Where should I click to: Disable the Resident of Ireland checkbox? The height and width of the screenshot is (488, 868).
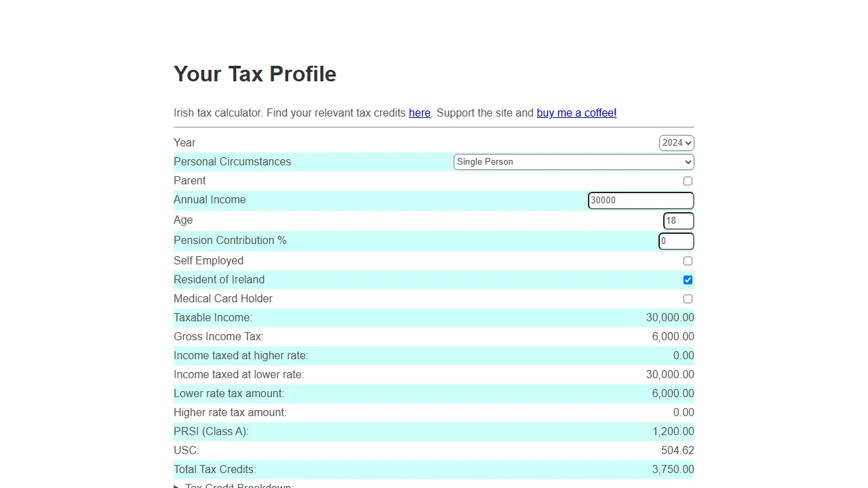coord(688,280)
